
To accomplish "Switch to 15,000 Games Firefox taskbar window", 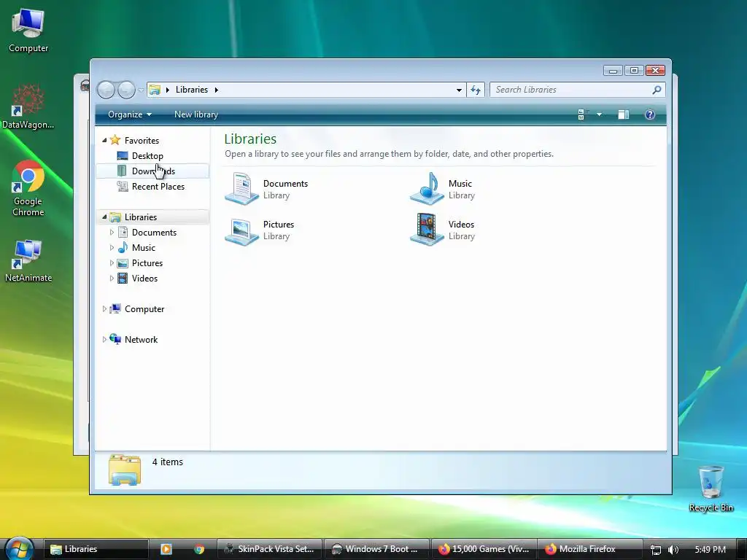I will [484, 549].
